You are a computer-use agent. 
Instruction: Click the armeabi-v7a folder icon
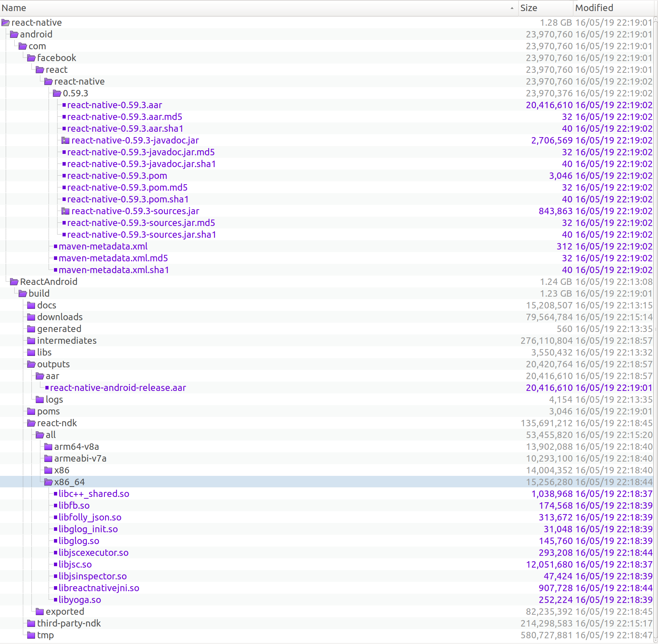tap(48, 459)
